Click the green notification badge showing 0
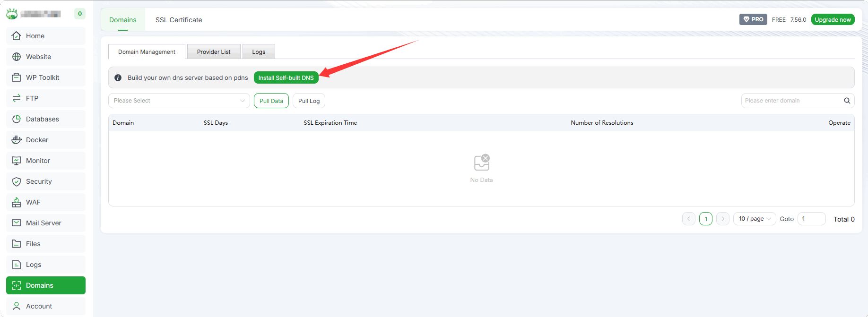868x317 pixels. tap(80, 14)
